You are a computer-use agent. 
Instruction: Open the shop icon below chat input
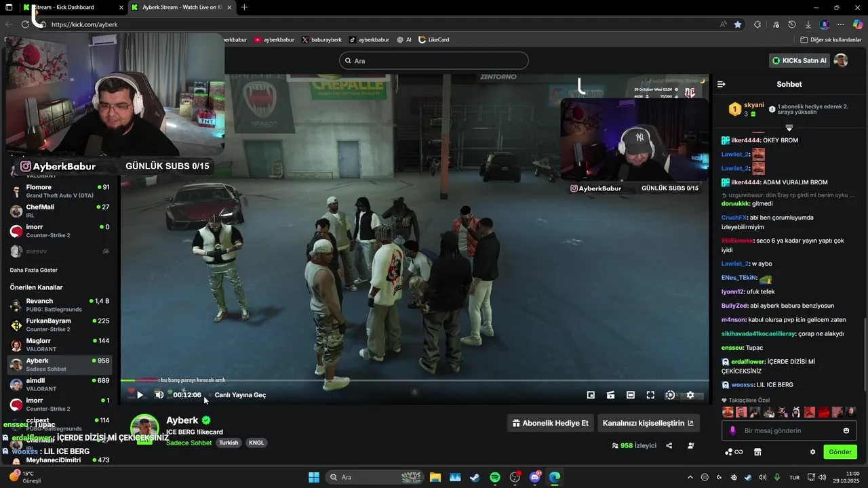click(757, 452)
